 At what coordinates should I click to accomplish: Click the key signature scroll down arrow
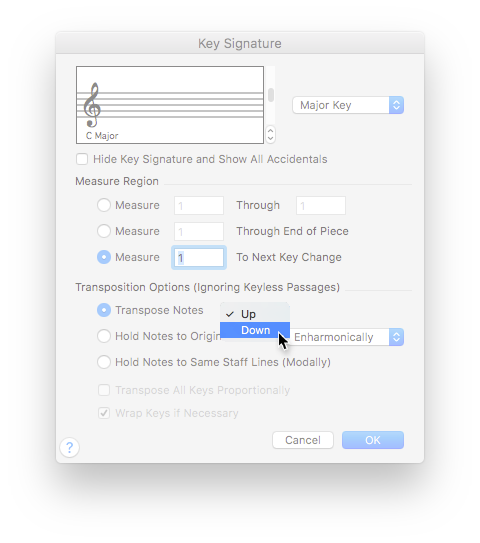[x=270, y=139]
